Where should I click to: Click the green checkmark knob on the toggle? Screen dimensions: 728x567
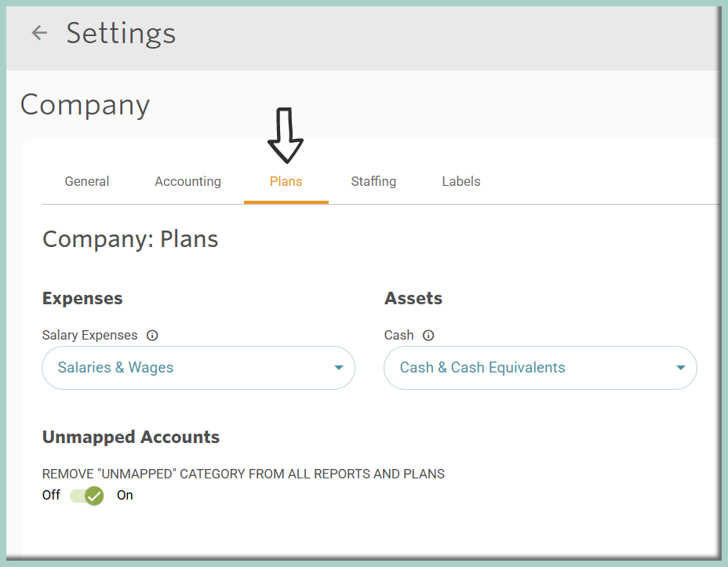pos(94,496)
